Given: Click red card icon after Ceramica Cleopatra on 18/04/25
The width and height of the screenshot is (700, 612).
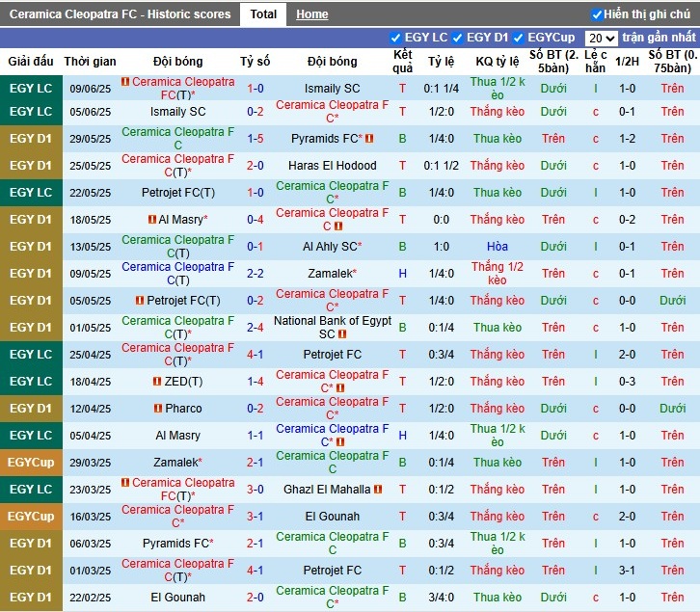Looking at the screenshot, I should click(x=340, y=387).
